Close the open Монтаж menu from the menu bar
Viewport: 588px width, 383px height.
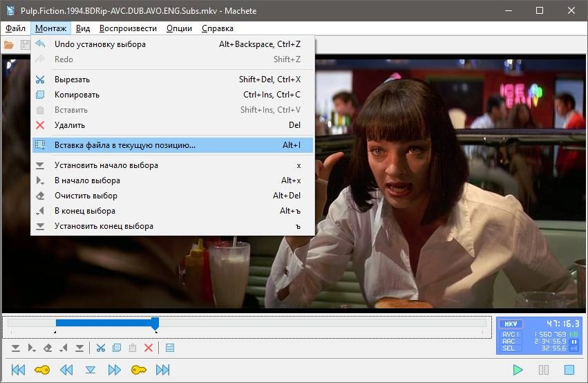click(50, 28)
